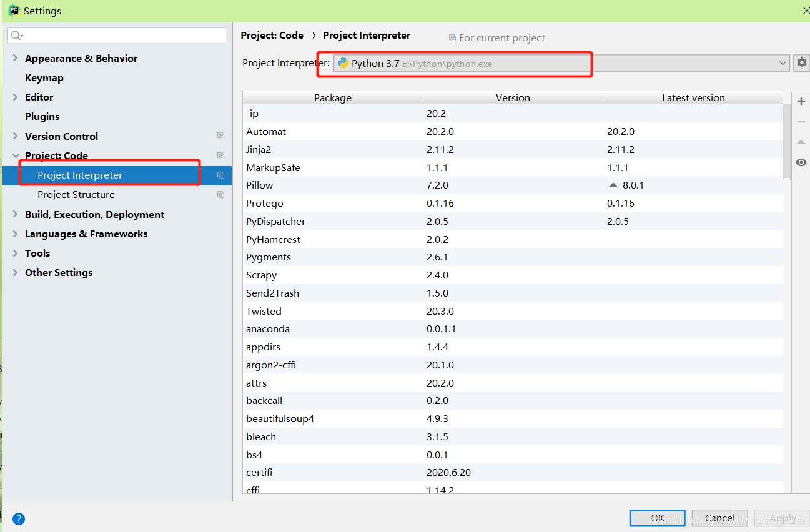
Task: Click the Python icon in the interpreter box
Action: 343,63
